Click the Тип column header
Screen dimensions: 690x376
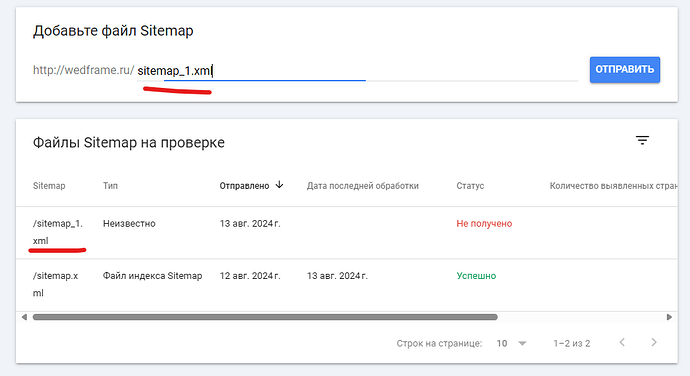click(110, 186)
